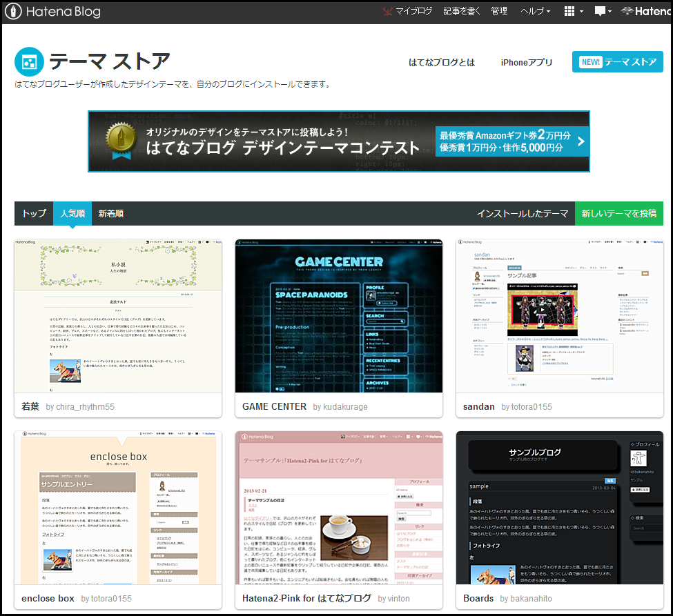Viewport: 673px width, 616px height.
Task: Click the テーマ ストア page heading
Action: [x=110, y=61]
